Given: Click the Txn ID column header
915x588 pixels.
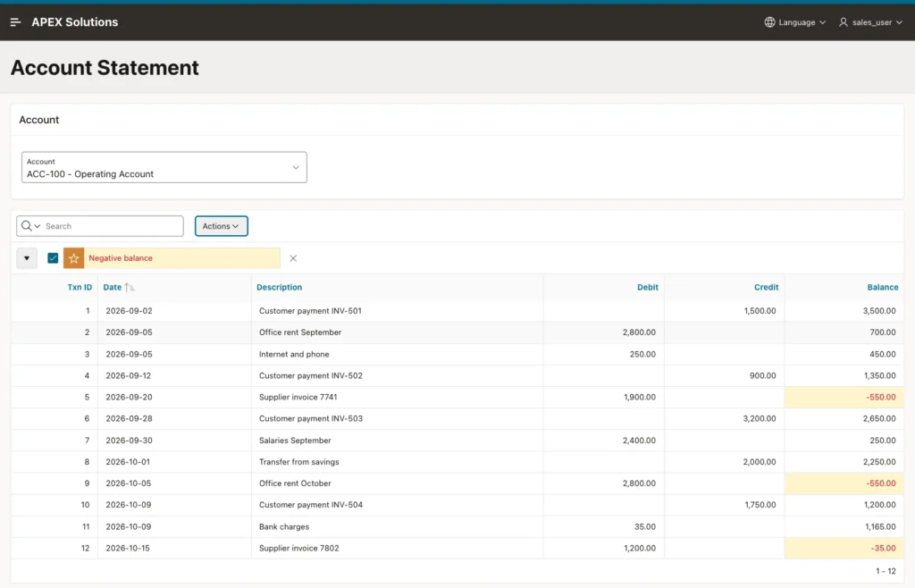Looking at the screenshot, I should tap(80, 288).
